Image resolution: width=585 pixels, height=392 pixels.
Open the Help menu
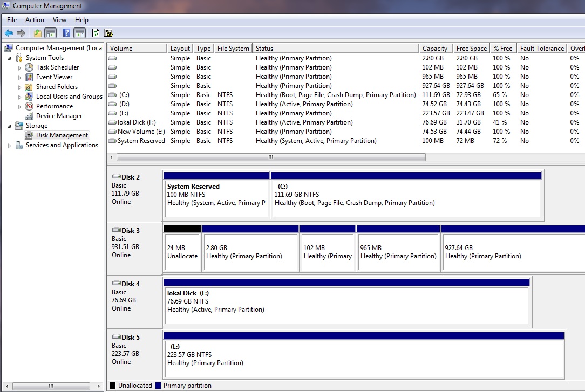coord(81,20)
